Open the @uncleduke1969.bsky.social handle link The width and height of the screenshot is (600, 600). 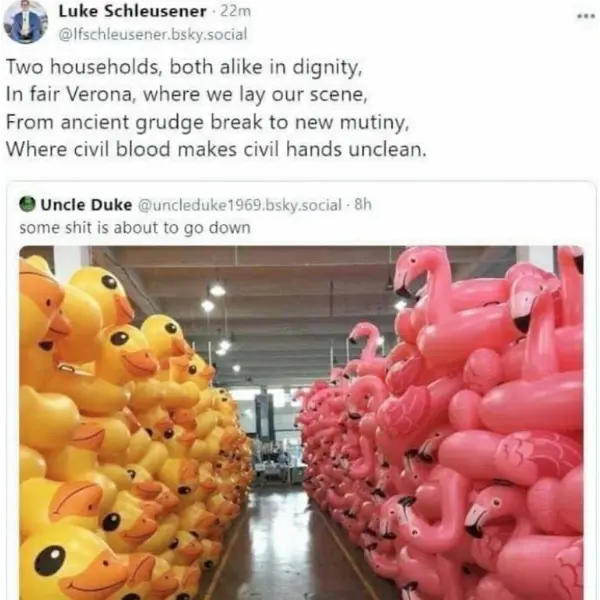point(240,205)
